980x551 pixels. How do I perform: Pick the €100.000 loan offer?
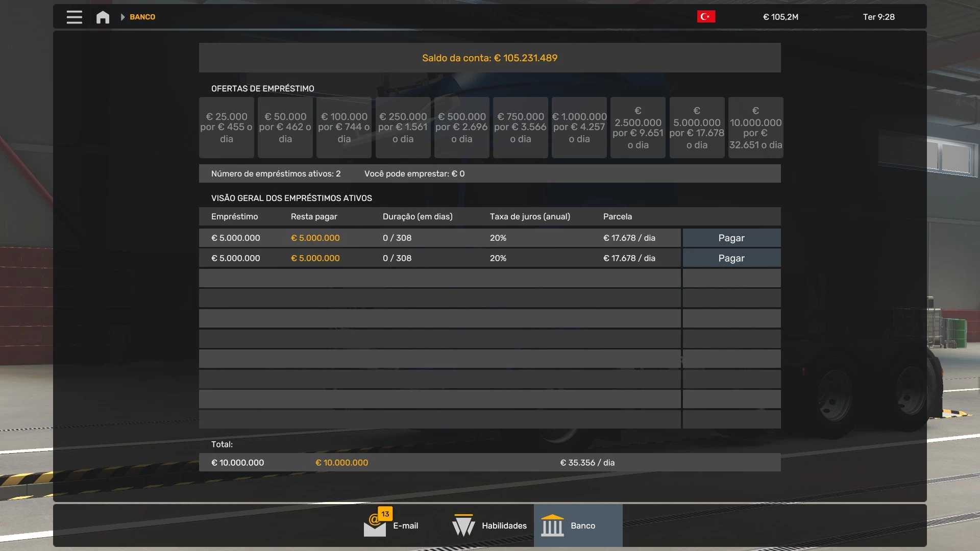[x=344, y=128]
